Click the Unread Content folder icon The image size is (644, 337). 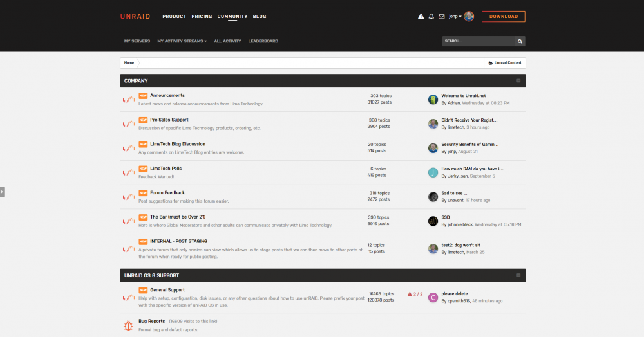(x=490, y=63)
